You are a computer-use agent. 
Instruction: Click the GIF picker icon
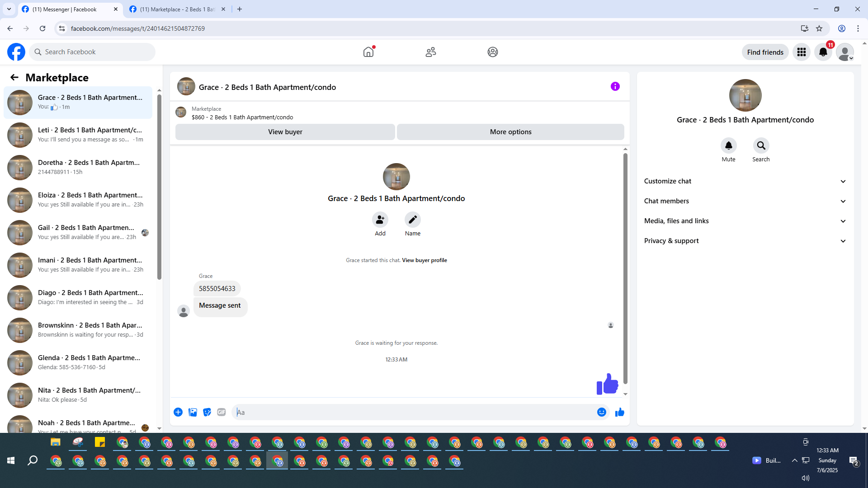tap(221, 412)
